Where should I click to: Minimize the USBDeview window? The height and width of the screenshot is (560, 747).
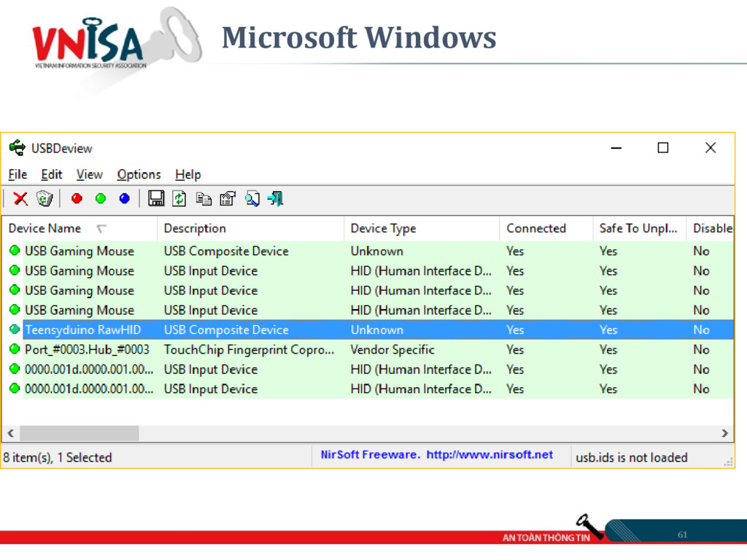pos(616,148)
